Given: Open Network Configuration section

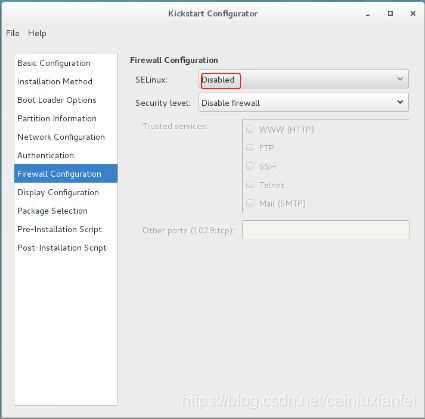Looking at the screenshot, I should (x=66, y=137).
